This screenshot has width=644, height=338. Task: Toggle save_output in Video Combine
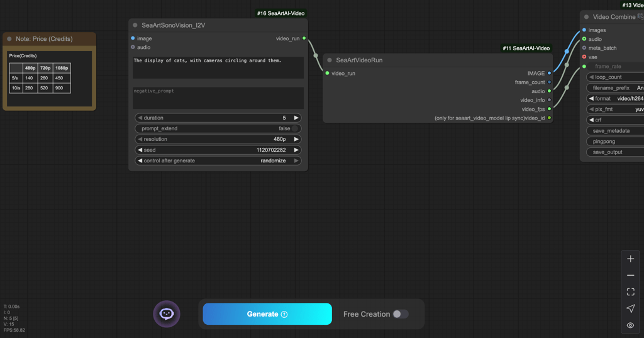click(x=615, y=152)
